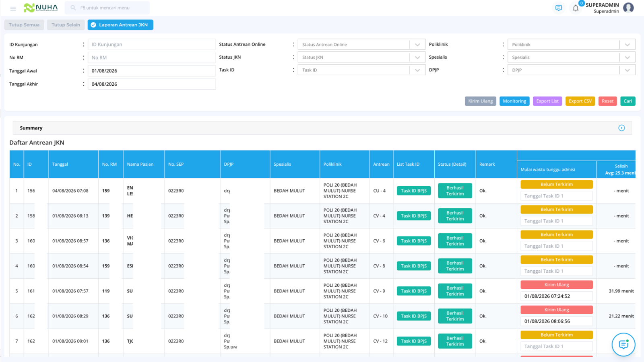This screenshot has width=644, height=362.
Task: Click Belum Terkirim button in row 1
Action: click(557, 184)
